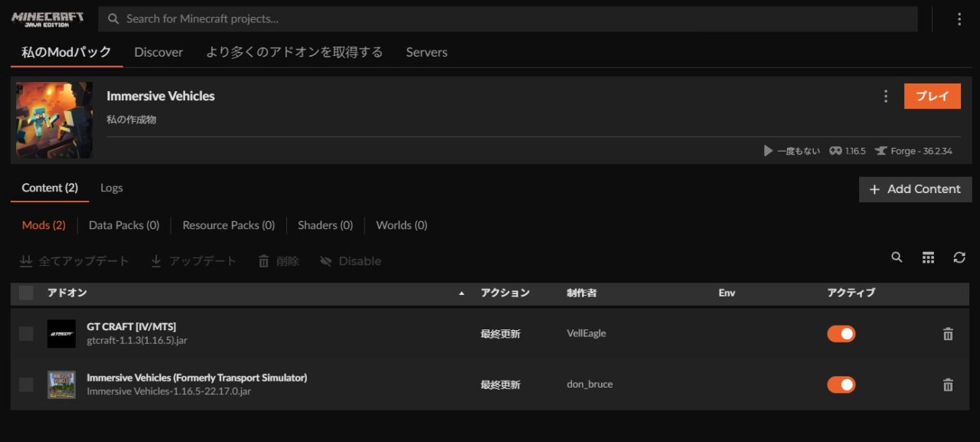Viewport: 980px width, 442px height.
Task: Click 最終更新 in the GT CRAFT row
Action: pyautogui.click(x=501, y=334)
